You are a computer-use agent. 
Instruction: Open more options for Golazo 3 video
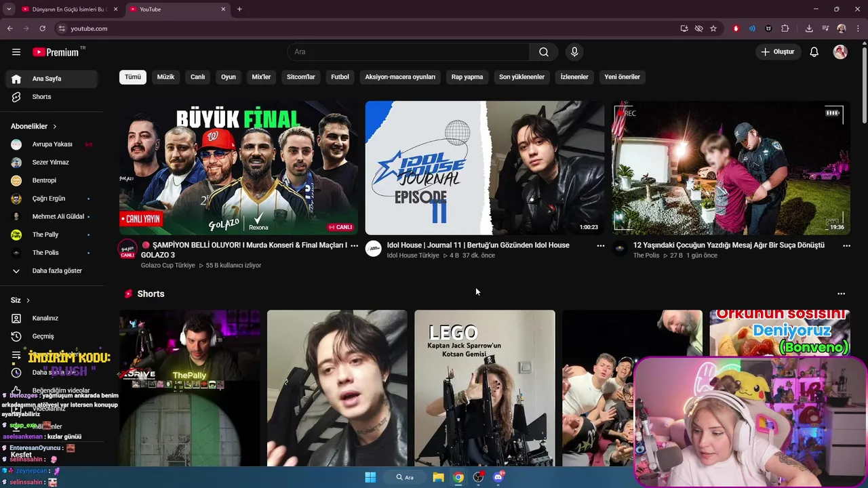(354, 246)
